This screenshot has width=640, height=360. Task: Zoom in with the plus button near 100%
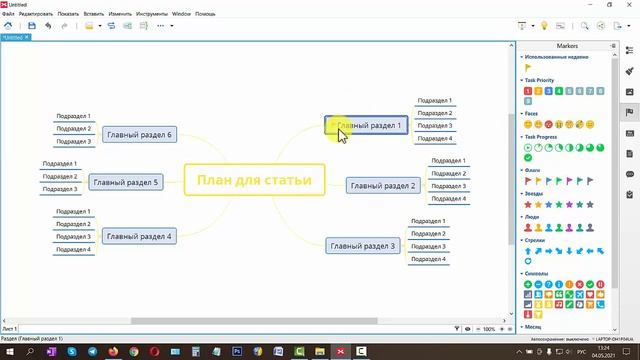[x=502, y=329]
